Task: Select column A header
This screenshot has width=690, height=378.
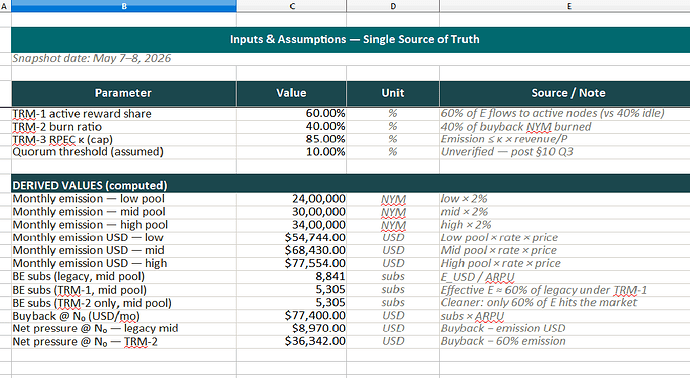Action: point(5,6)
